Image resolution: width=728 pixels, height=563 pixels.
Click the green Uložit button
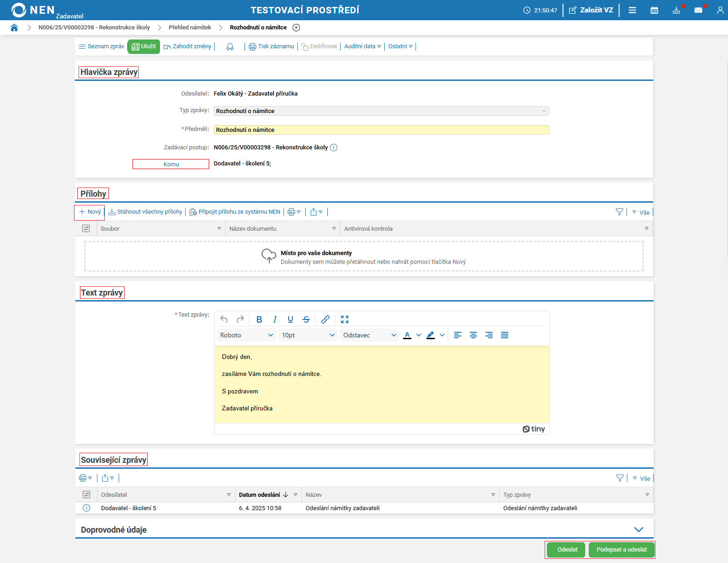(143, 46)
